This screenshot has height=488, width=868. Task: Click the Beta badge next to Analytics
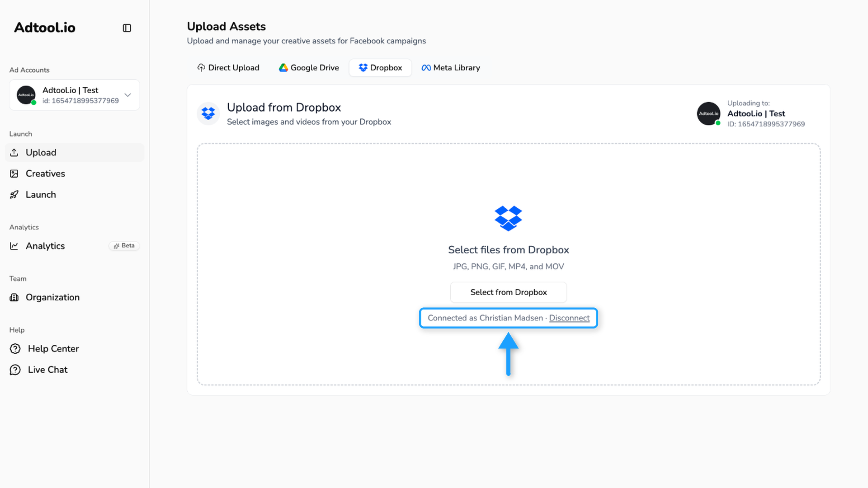[124, 246]
